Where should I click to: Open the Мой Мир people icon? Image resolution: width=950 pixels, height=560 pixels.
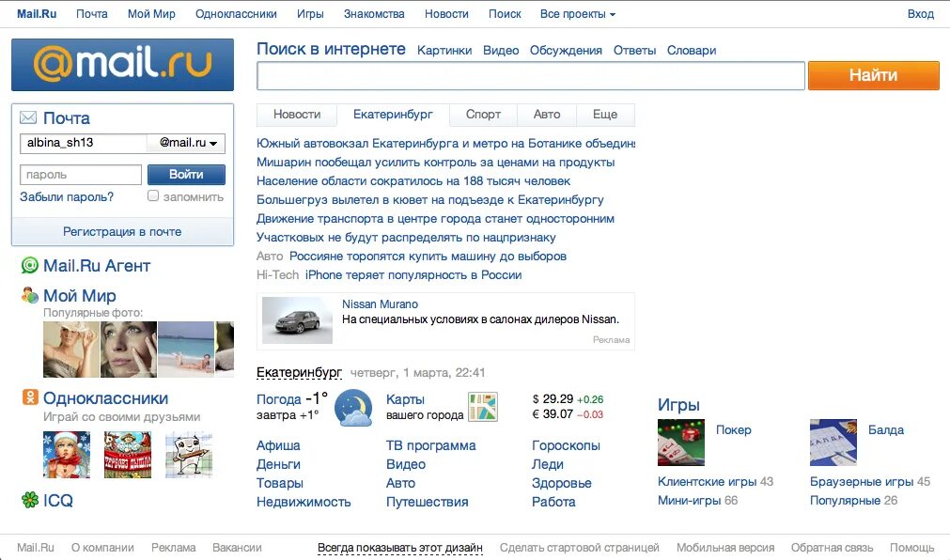[30, 295]
